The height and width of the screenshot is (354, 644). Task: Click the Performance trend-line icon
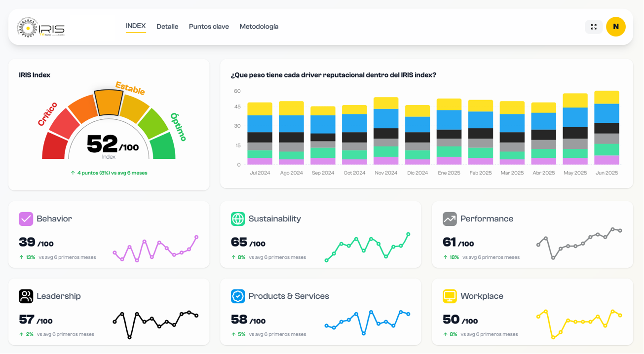pos(449,218)
